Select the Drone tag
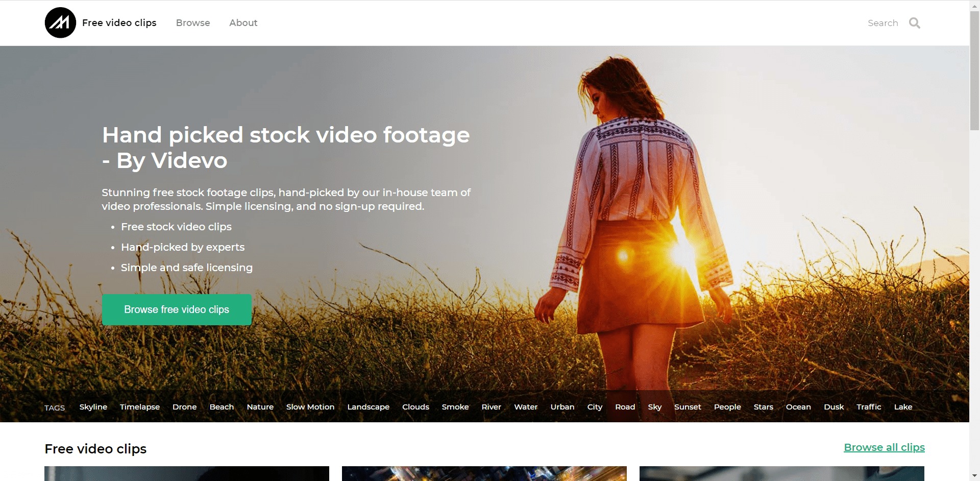 coord(184,407)
